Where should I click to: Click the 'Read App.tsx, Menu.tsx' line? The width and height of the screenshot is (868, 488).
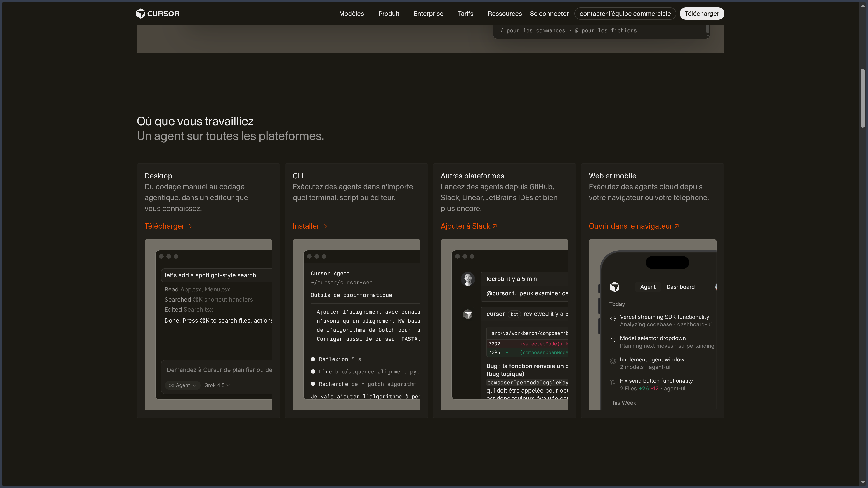click(197, 289)
